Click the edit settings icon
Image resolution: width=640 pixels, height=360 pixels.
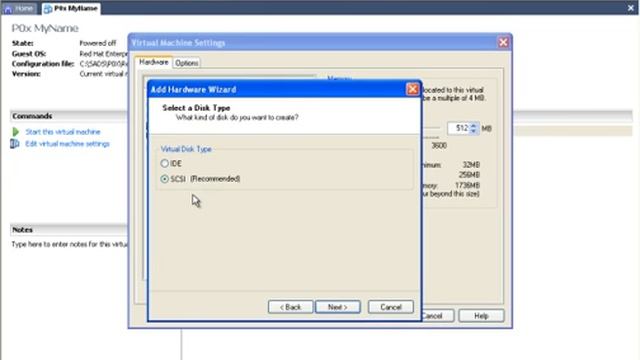pos(15,144)
